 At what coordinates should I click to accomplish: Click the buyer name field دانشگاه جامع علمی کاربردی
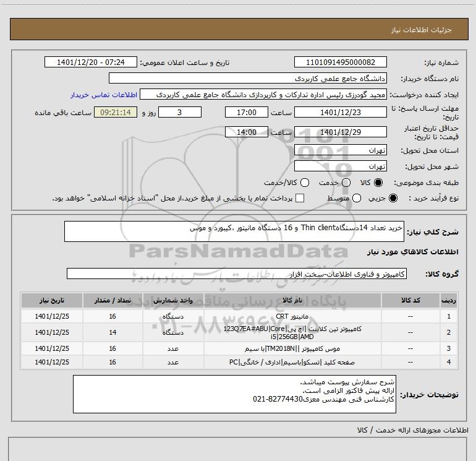248,78
